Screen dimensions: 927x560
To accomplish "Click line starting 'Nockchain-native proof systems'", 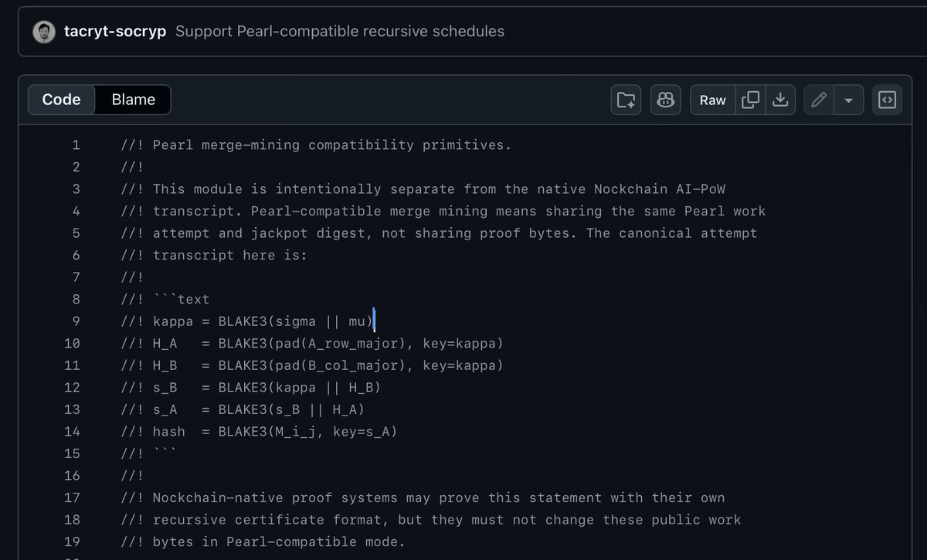I will [x=423, y=497].
